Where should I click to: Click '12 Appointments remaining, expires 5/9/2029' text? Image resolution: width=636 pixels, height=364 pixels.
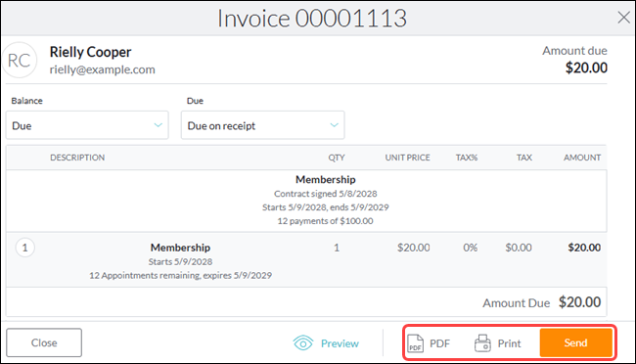coord(180,276)
